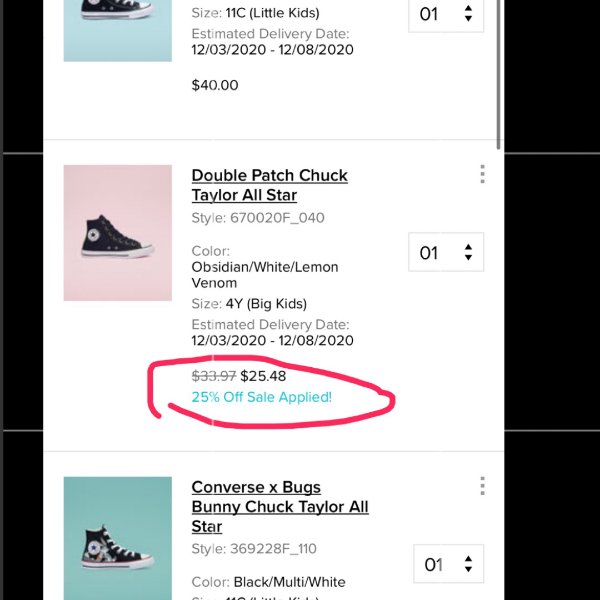Open Converse x Bugs Bunny Chuck Taylor link
The width and height of the screenshot is (600, 600).
(x=280, y=507)
